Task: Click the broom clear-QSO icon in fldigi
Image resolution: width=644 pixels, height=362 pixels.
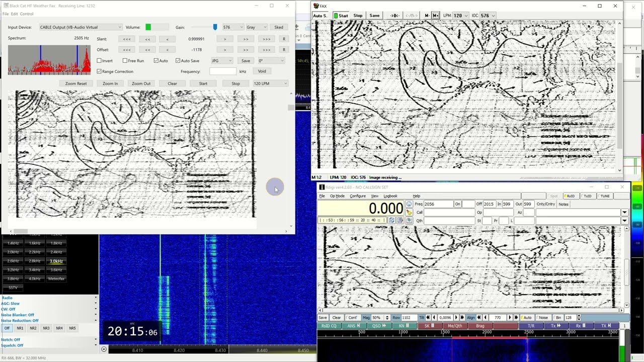Action: coord(409,212)
